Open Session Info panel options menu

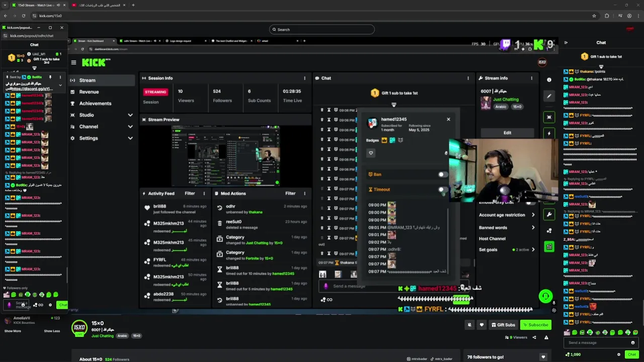(x=304, y=78)
